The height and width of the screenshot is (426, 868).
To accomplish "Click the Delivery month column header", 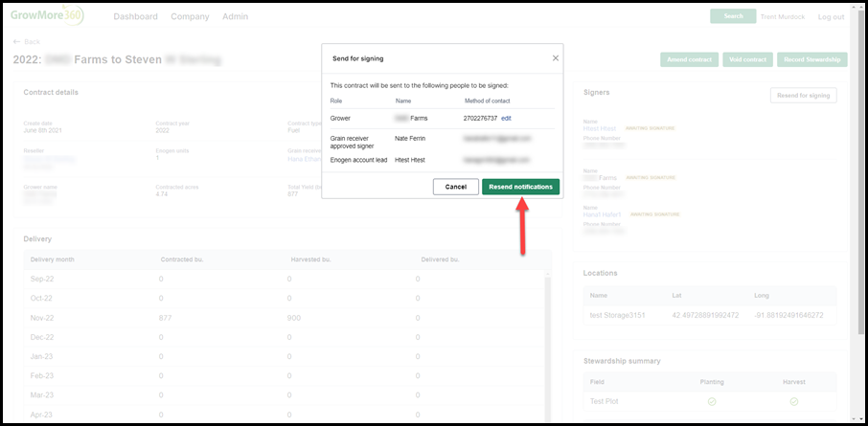I will [x=53, y=259].
